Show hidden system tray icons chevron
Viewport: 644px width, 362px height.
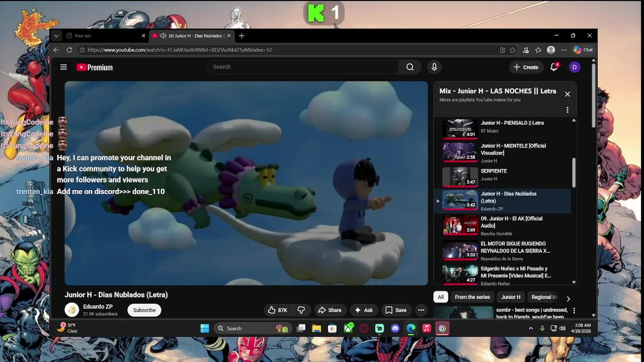[x=531, y=328]
